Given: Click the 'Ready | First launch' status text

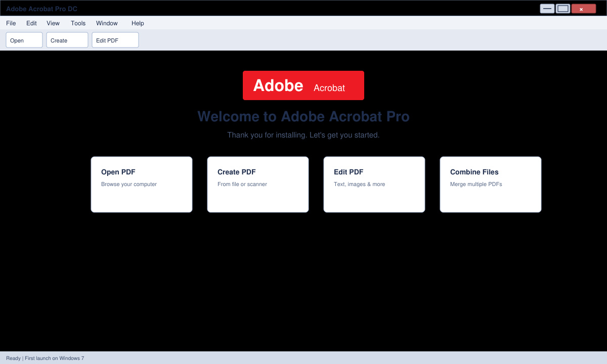Looking at the screenshot, I should [x=45, y=358].
